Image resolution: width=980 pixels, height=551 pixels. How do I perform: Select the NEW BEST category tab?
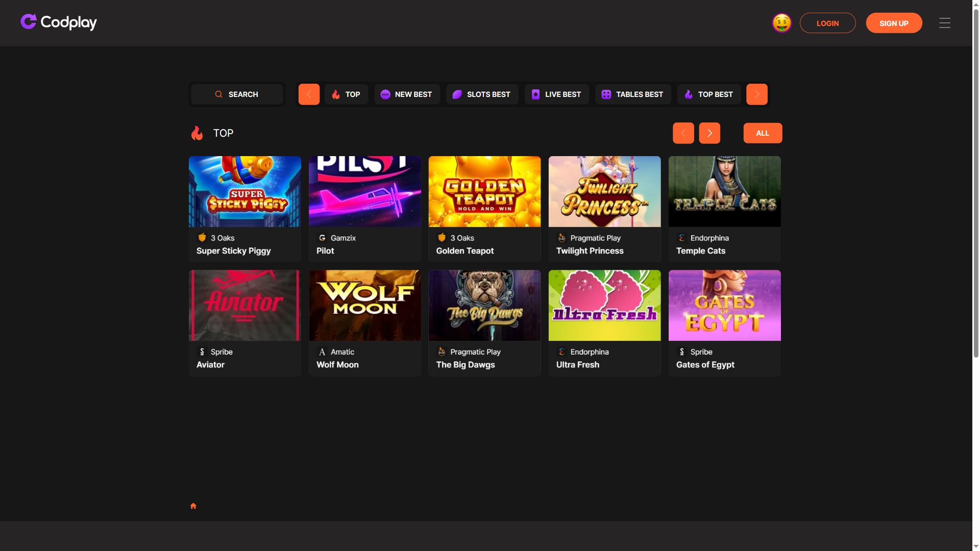(x=407, y=94)
